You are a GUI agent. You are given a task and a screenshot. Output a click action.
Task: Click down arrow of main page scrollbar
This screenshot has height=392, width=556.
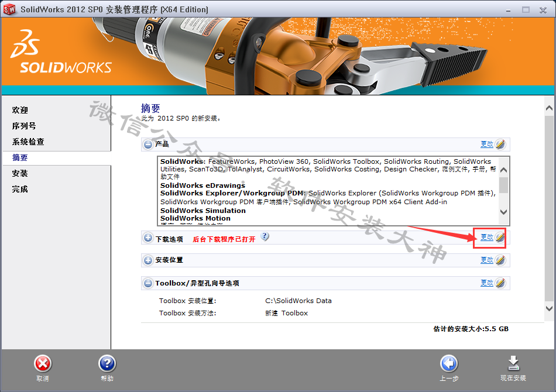(549, 308)
